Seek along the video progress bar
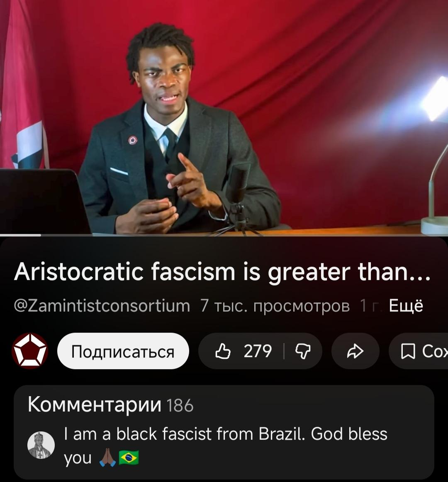The width and height of the screenshot is (448, 482). (x=224, y=235)
